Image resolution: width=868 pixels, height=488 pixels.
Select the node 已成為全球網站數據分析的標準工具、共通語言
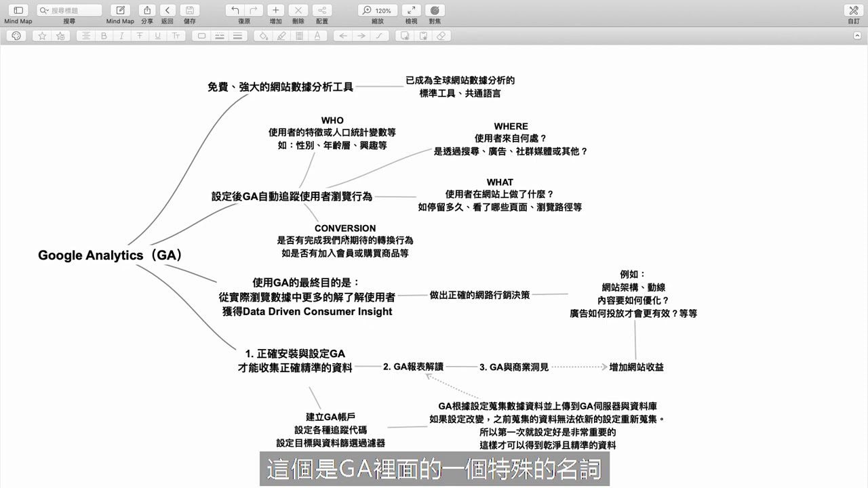(x=460, y=87)
